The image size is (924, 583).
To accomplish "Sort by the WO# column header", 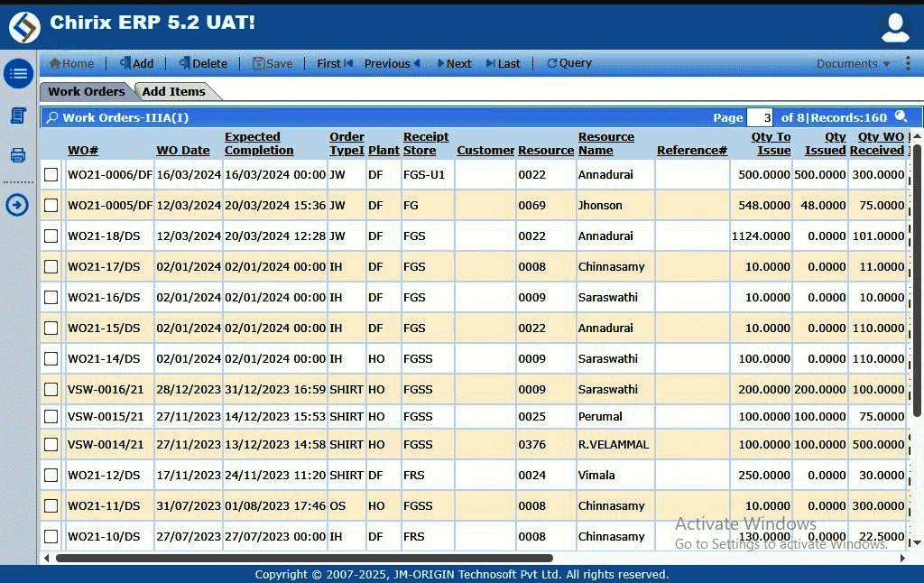I will pyautogui.click(x=82, y=151).
